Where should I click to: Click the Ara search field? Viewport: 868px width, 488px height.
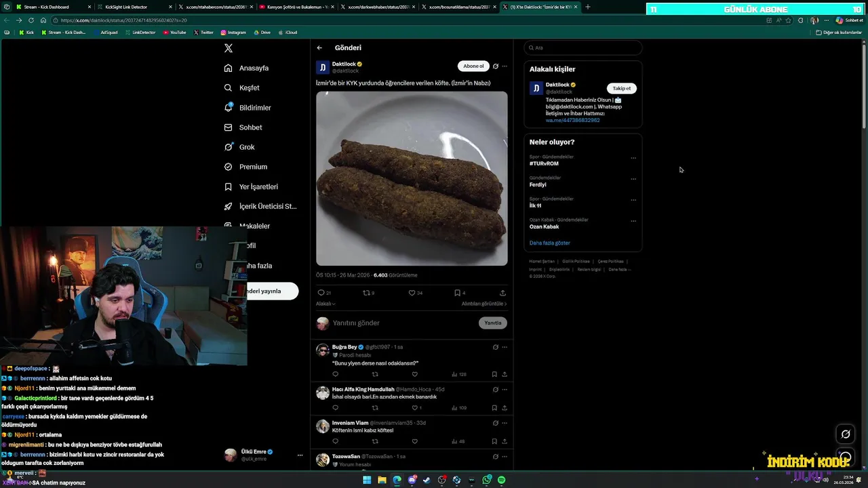pos(583,48)
